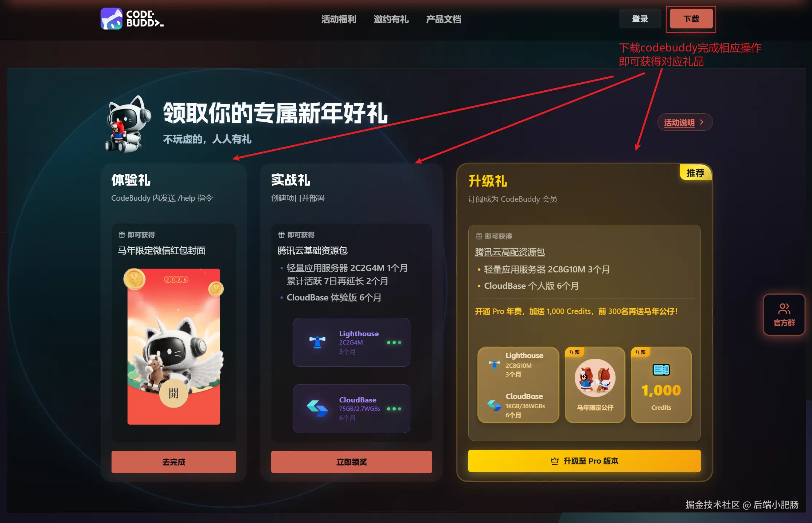The image size is (812, 523).
Task: Click the 去完成 button under 体验礼
Action: [173, 462]
